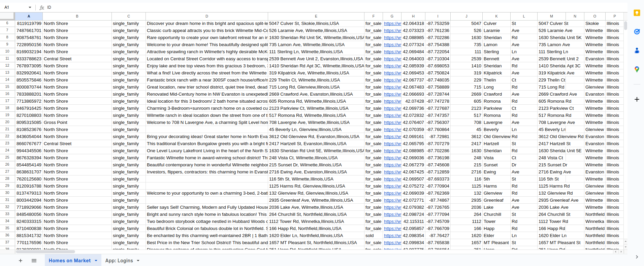
Task: Select the sold status cell in row 36
Action: point(374,236)
